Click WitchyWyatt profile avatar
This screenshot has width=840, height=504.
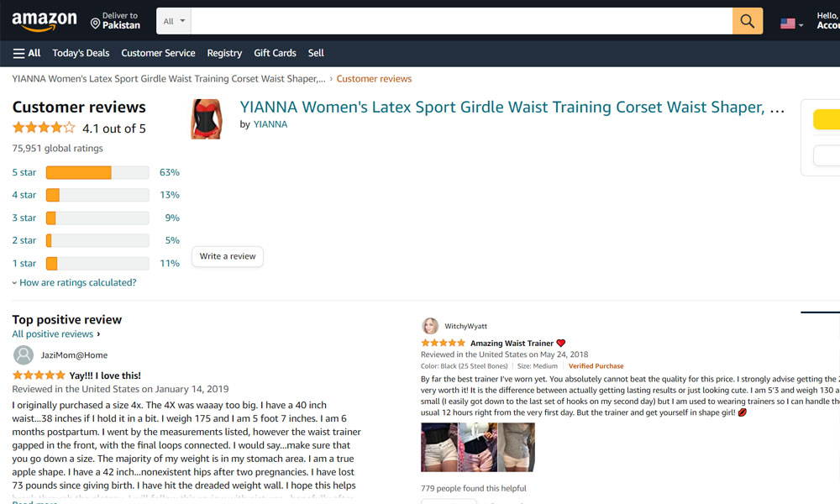pyautogui.click(x=430, y=326)
